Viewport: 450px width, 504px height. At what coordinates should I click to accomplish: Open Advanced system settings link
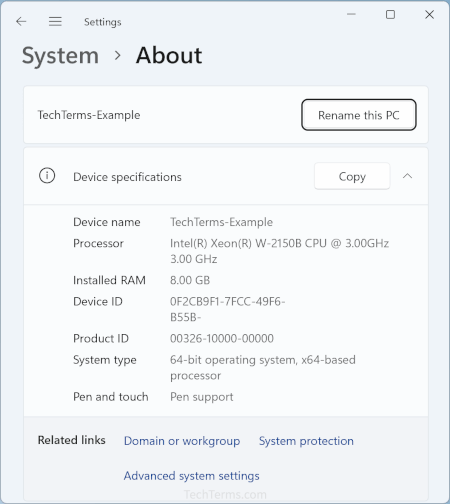point(191,476)
